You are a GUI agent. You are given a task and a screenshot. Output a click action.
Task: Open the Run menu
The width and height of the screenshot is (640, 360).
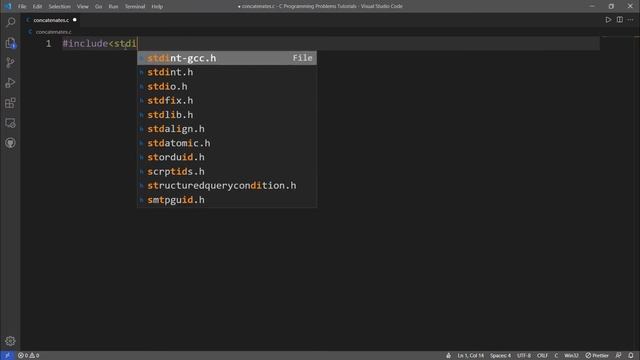point(113,7)
